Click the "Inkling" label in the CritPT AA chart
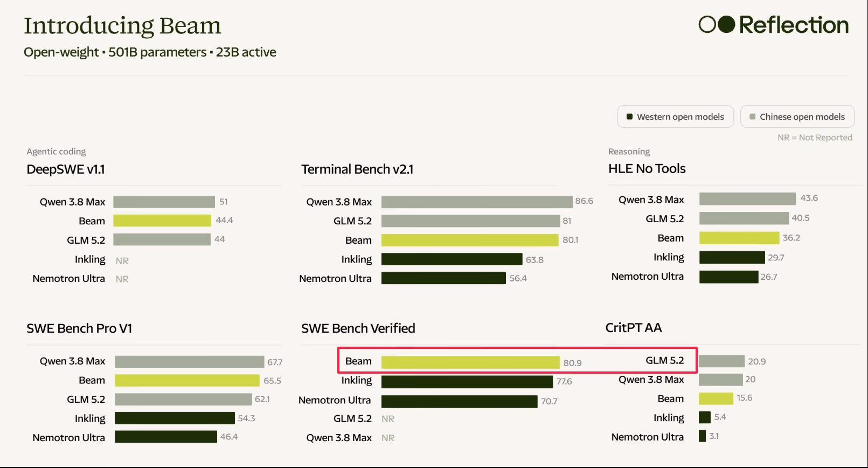 pos(669,418)
